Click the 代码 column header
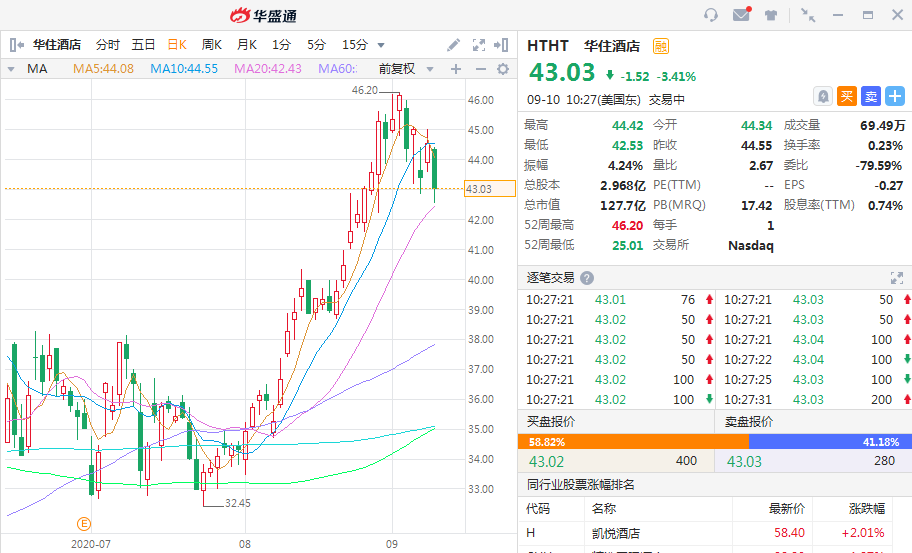Viewport: 912px width, 553px height. pyautogui.click(x=538, y=509)
